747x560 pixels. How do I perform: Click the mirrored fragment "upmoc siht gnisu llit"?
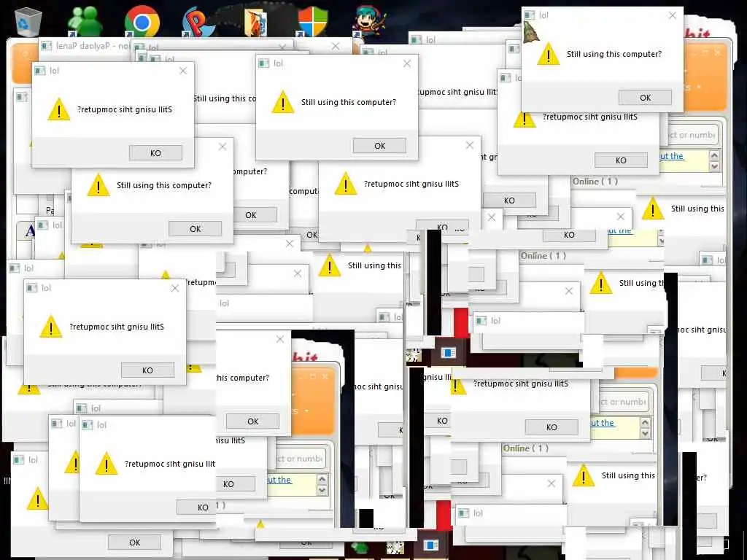point(457,92)
